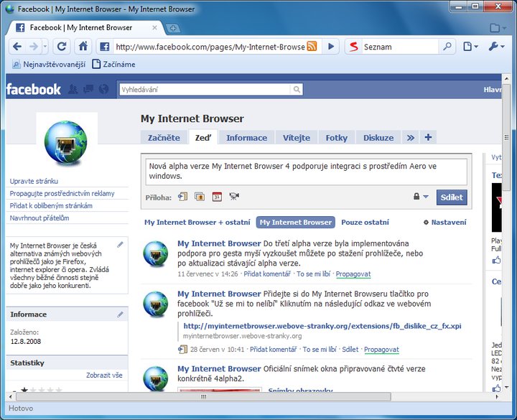Click the Facebook site icon in address bar
The image size is (517, 420).
pos(105,47)
